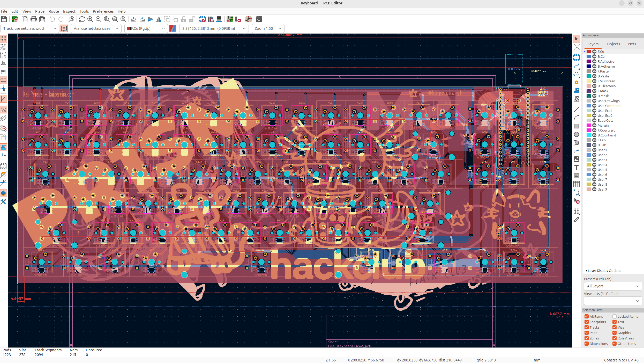Switch to the Objects tab
644x363 pixels.
coord(613,44)
